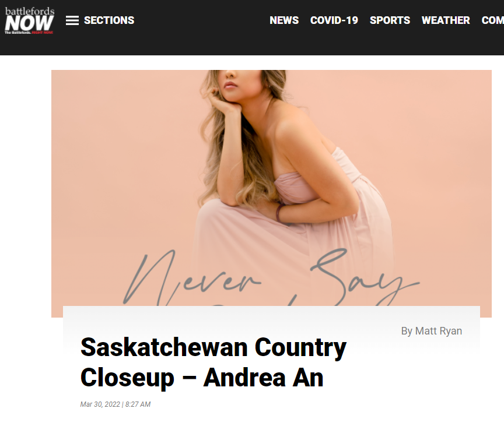The height and width of the screenshot is (426, 504).
Task: Click the Mar 30, 2022 timestamp
Action: (100, 404)
